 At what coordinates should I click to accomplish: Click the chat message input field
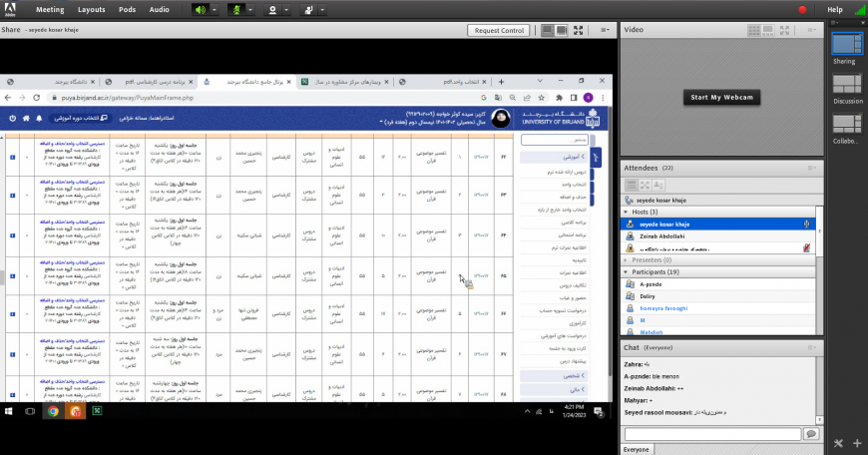tap(712, 434)
